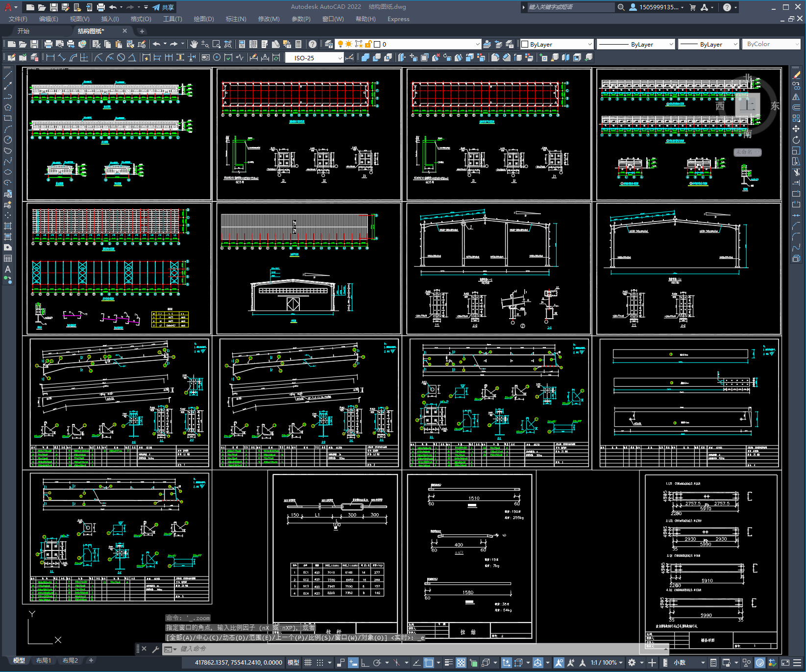Open the 绘图(D) menu

204,19
